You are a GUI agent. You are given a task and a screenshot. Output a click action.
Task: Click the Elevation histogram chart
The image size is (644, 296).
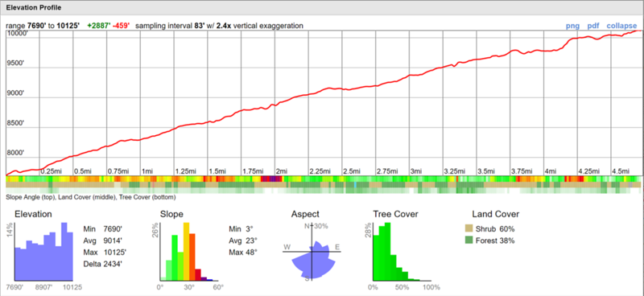(x=44, y=251)
